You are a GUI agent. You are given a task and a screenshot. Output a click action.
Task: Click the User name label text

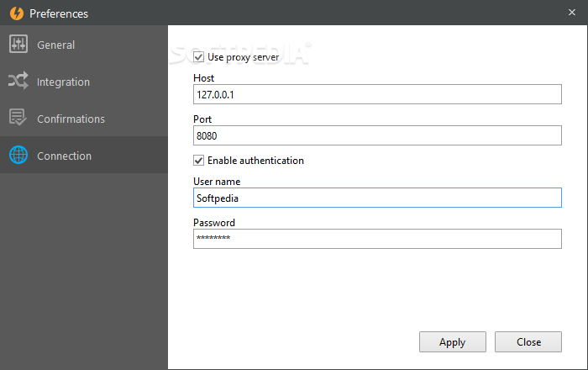tap(217, 182)
